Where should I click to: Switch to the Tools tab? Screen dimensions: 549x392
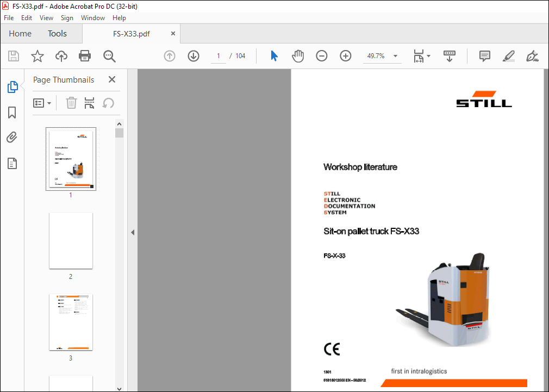tap(57, 34)
